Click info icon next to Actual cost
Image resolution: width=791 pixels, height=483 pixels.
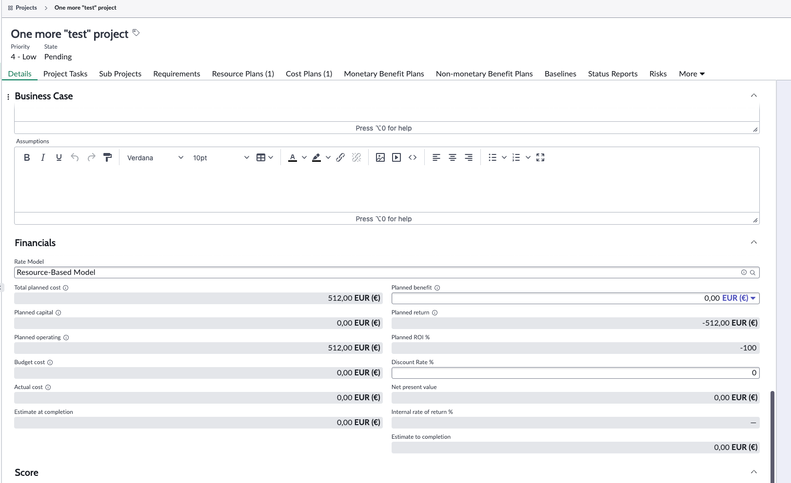pos(48,387)
